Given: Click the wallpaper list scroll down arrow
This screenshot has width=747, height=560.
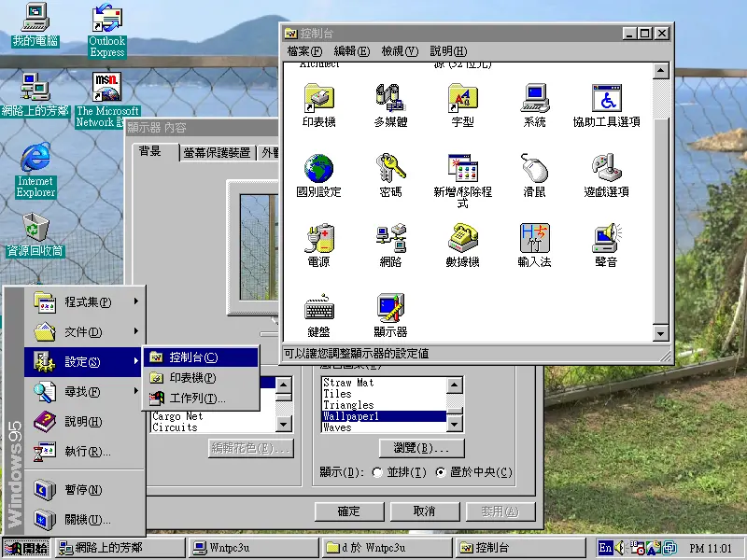Looking at the screenshot, I should click(x=455, y=424).
